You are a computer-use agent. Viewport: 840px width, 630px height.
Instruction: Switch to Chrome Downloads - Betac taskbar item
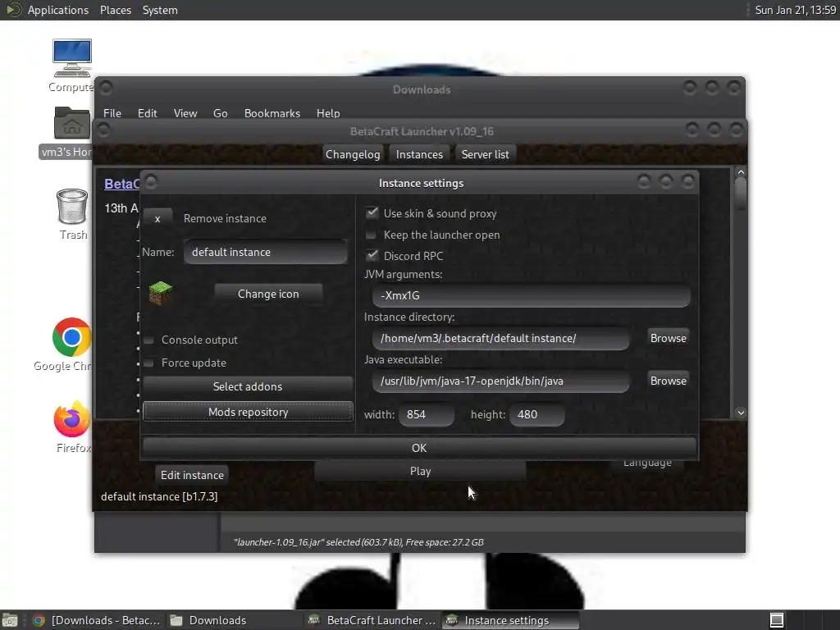coord(97,620)
